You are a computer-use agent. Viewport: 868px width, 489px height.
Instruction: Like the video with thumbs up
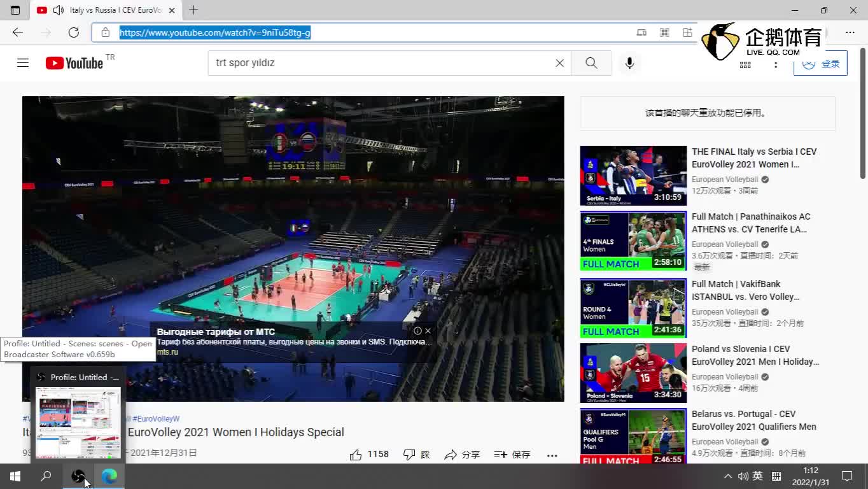pos(356,455)
